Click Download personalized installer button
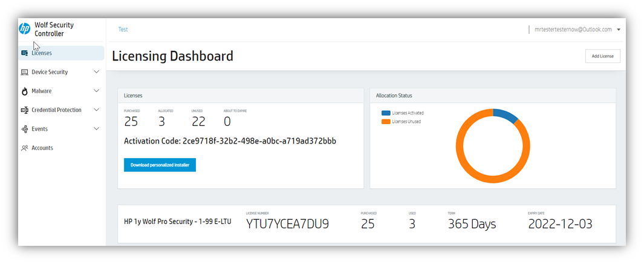 pos(160,165)
